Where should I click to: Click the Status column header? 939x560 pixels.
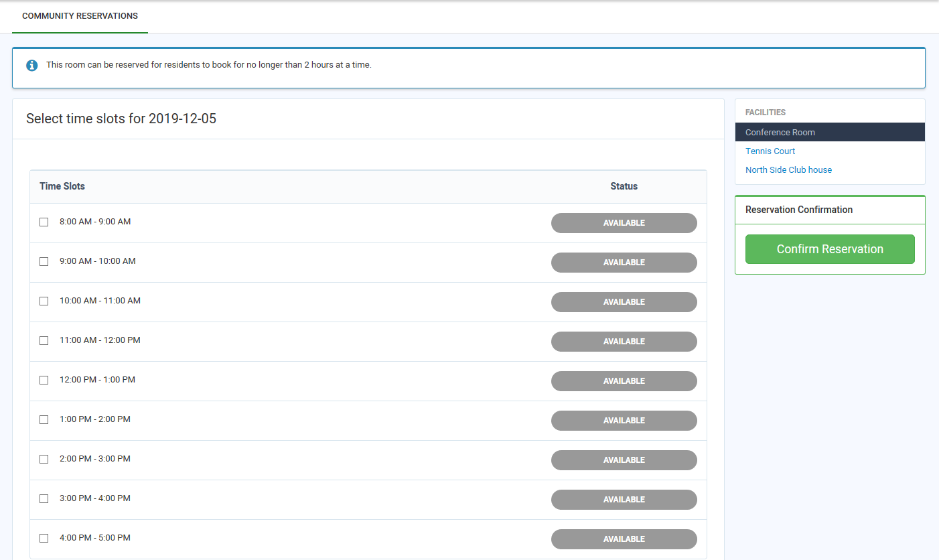pos(624,186)
